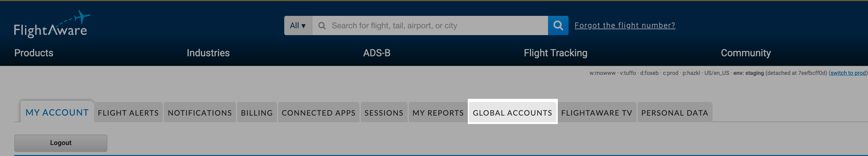Click the blue search magnifier button

[x=558, y=25]
